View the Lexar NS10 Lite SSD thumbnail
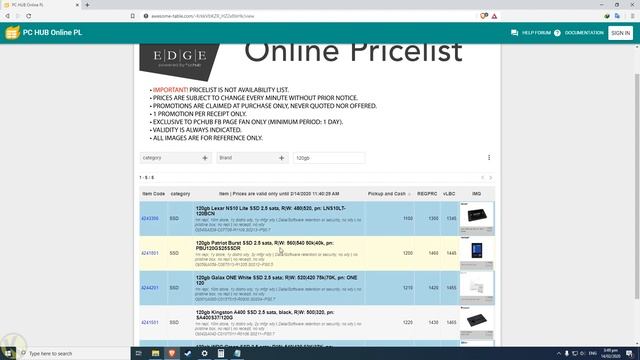 [x=477, y=218]
